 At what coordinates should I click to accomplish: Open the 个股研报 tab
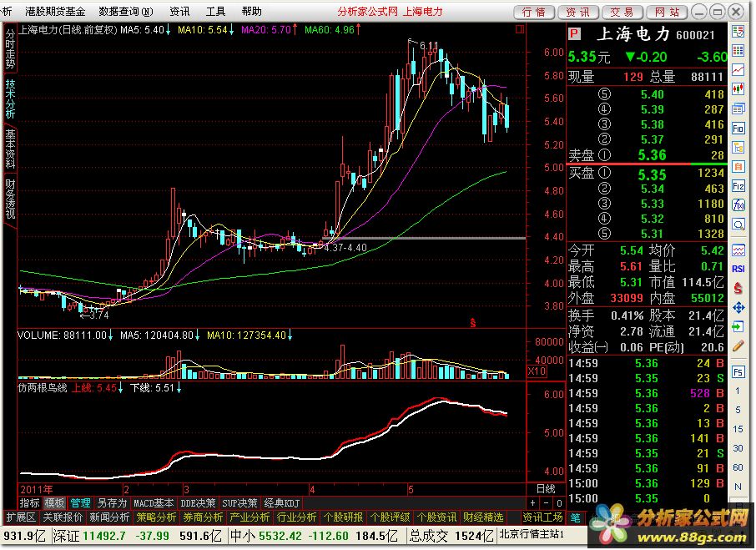coord(343,517)
